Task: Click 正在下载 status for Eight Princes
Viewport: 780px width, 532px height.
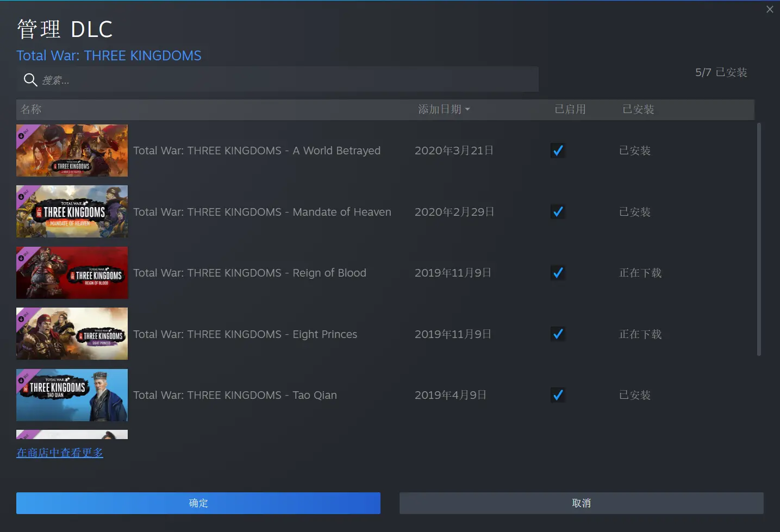Action: click(x=640, y=334)
